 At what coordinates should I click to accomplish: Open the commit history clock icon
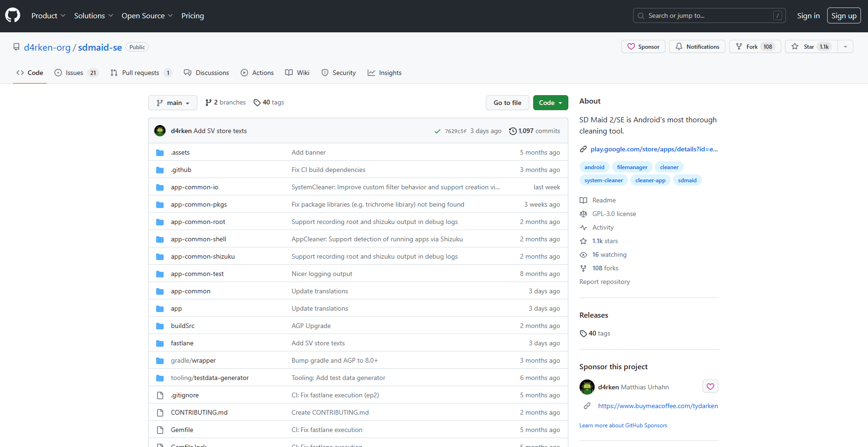513,131
